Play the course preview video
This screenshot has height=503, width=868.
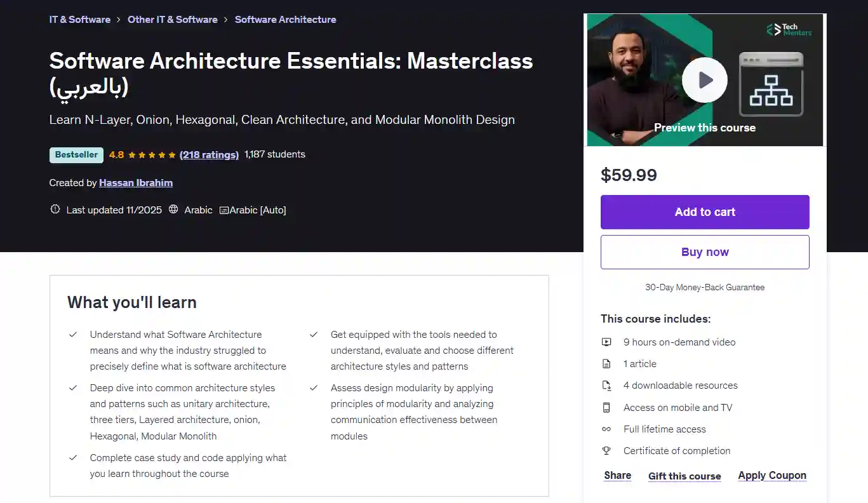tap(704, 80)
